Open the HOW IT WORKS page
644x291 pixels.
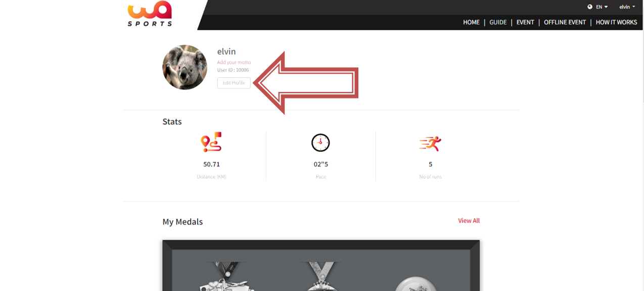click(616, 22)
